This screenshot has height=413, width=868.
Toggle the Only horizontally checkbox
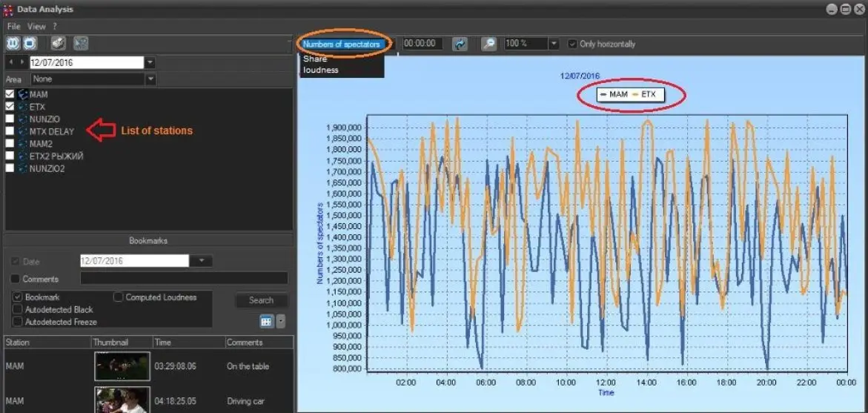point(572,44)
